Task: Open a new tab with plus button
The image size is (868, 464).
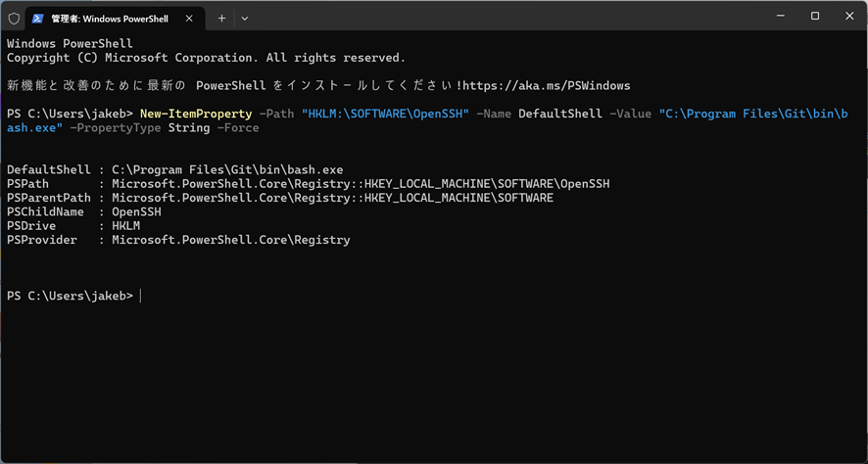Action: pos(222,18)
